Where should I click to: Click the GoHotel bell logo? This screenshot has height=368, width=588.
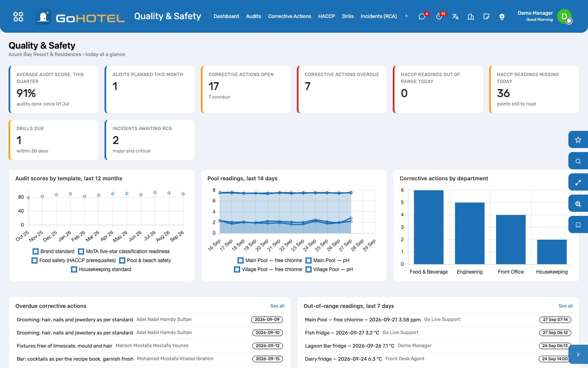[43, 17]
